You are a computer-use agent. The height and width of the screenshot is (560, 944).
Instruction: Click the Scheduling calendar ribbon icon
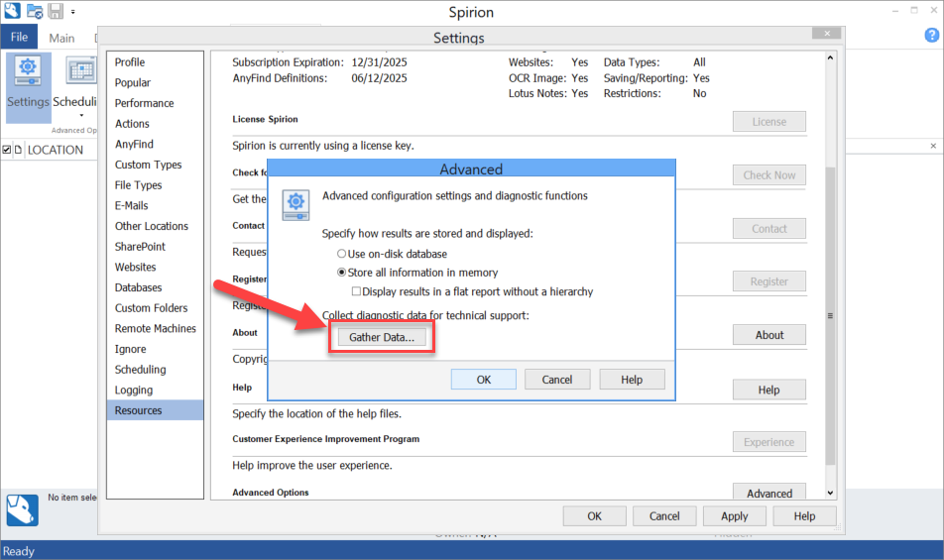point(81,71)
